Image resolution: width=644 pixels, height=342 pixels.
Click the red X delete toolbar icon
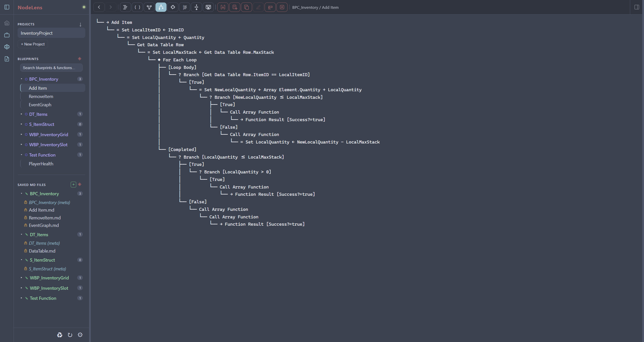click(x=282, y=7)
